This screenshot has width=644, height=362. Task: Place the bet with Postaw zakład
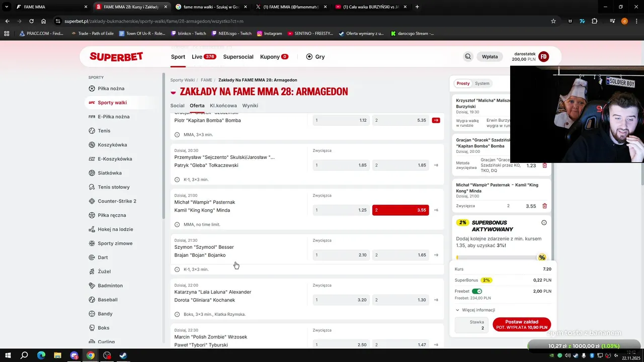pos(522,324)
